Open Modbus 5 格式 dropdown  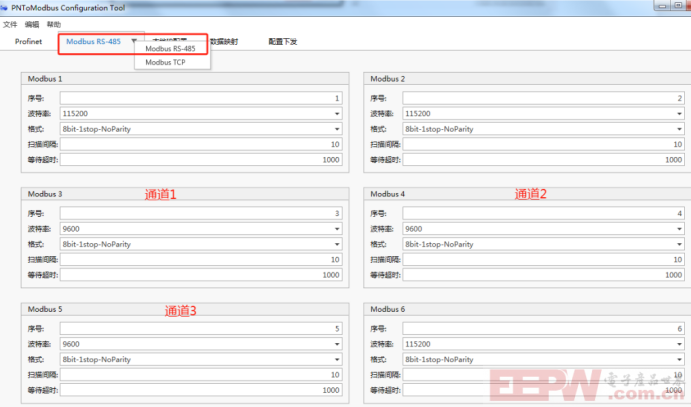201,359
